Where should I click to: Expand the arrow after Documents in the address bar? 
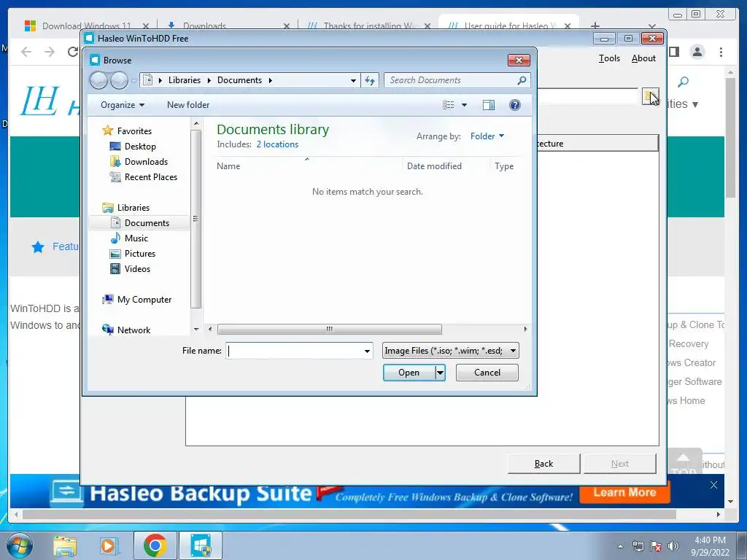click(x=270, y=80)
